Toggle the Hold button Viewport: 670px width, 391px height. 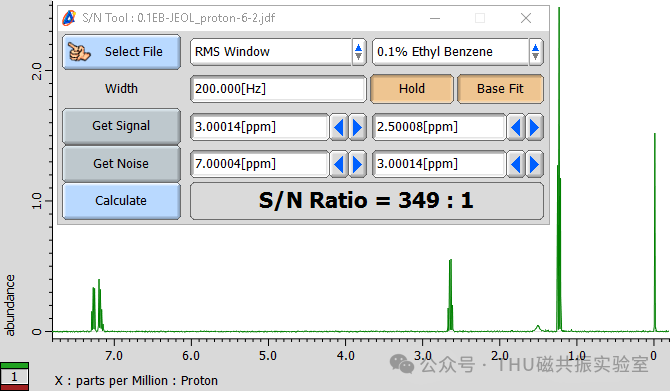coord(412,89)
